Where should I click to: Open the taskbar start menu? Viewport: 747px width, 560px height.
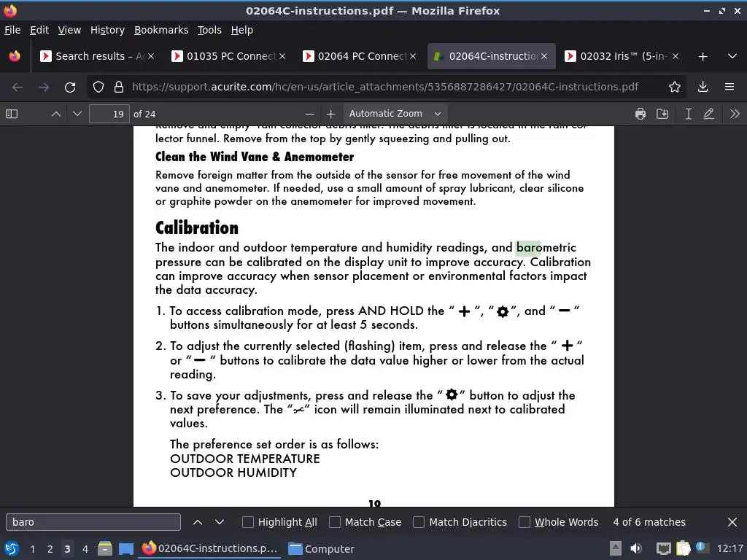tap(12, 549)
